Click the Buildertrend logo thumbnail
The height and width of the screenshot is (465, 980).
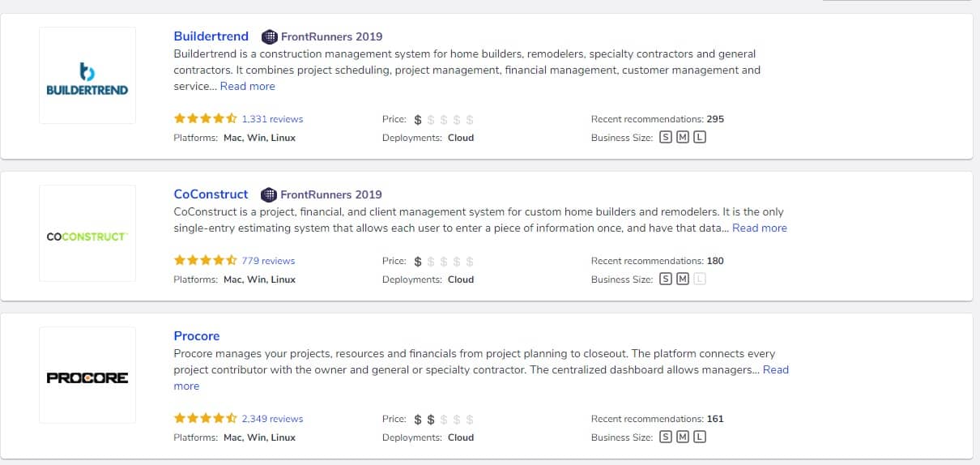coord(87,75)
